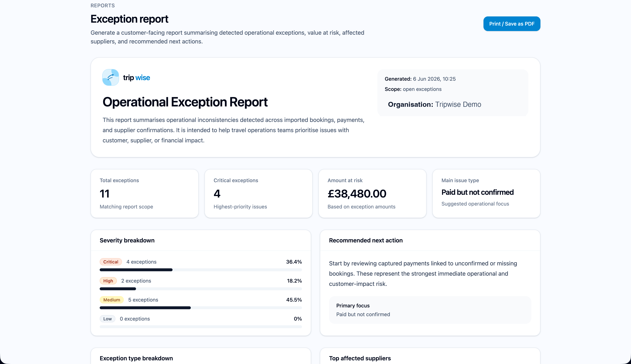
Task: Click the 36.4% percentage value
Action: (x=294, y=262)
